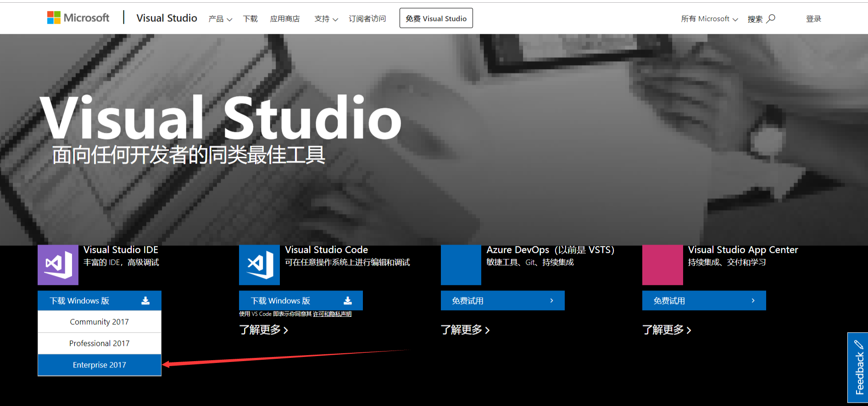868x406 pixels.
Task: Click the 登录 sign-in link
Action: tap(813, 19)
